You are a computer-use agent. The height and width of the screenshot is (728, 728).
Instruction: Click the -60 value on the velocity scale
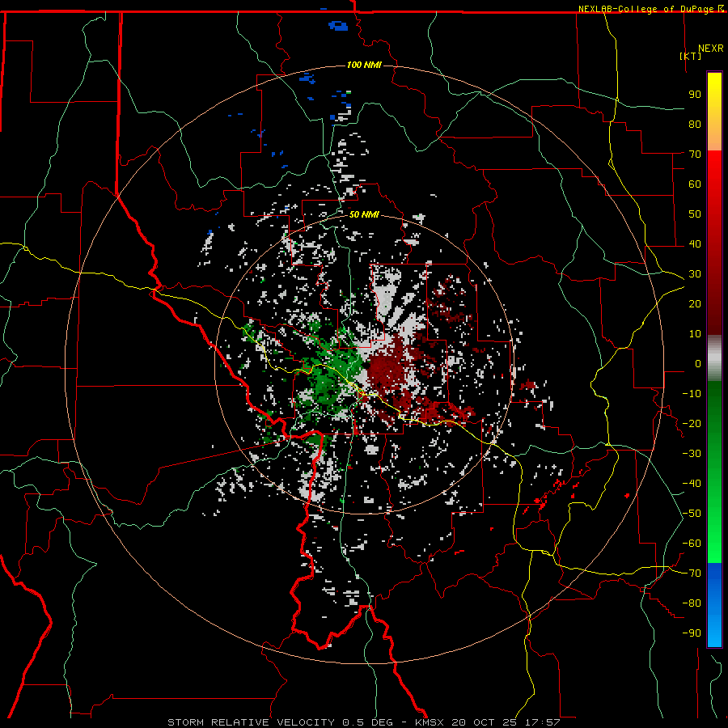pos(692,544)
